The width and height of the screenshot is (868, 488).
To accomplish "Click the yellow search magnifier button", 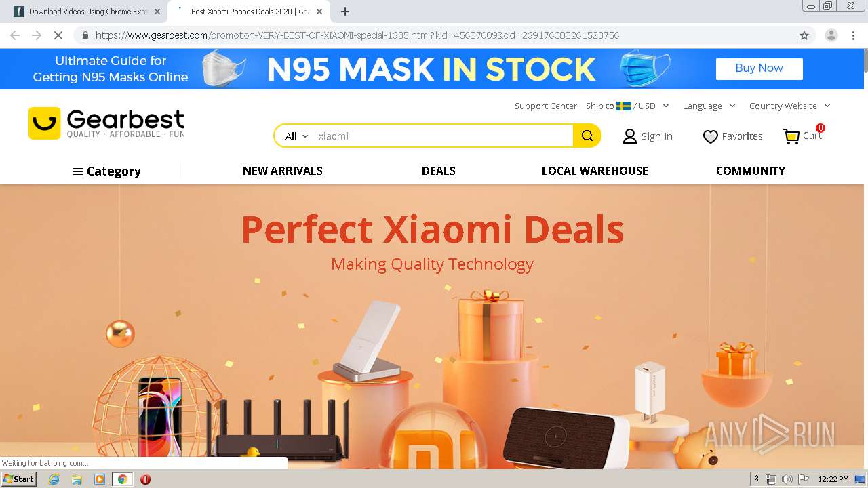I will [x=587, y=136].
